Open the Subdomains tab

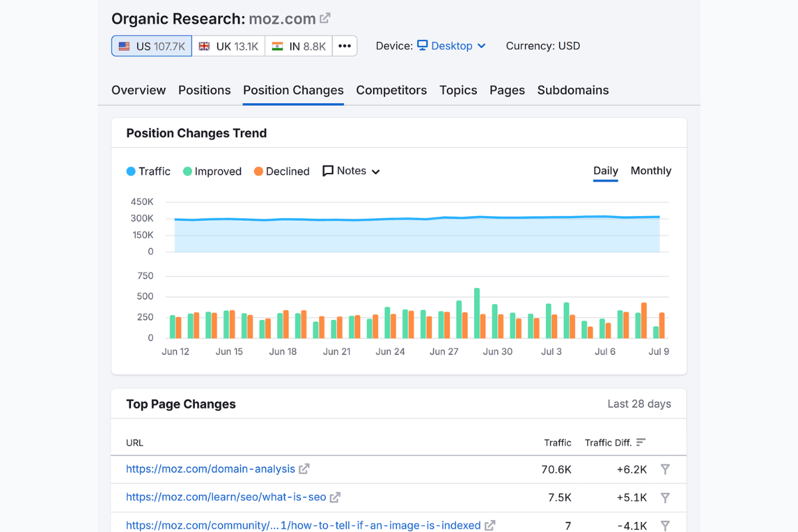click(x=573, y=90)
